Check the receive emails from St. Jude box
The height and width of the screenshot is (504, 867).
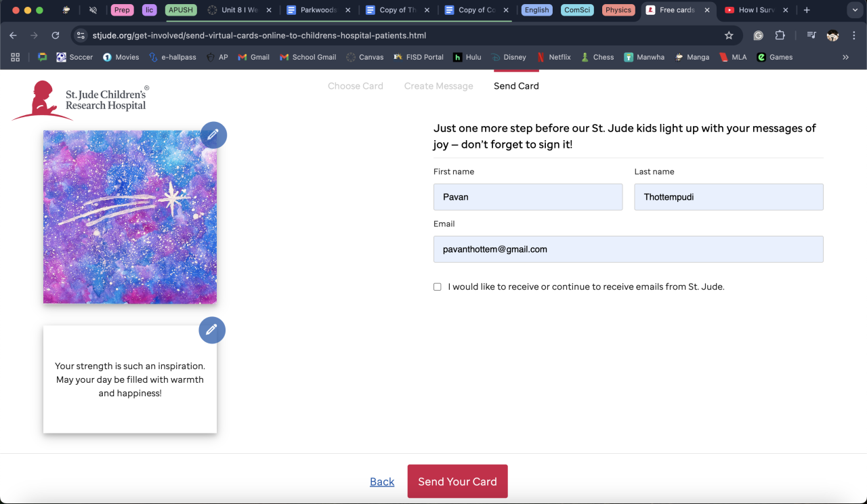tap(438, 287)
